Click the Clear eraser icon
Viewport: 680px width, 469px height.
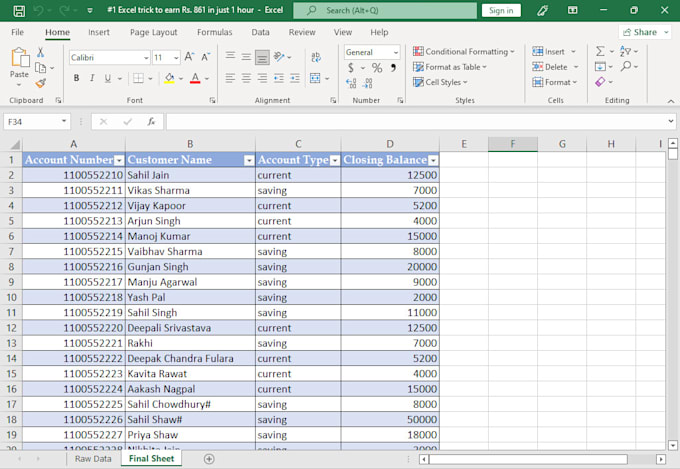(600, 82)
